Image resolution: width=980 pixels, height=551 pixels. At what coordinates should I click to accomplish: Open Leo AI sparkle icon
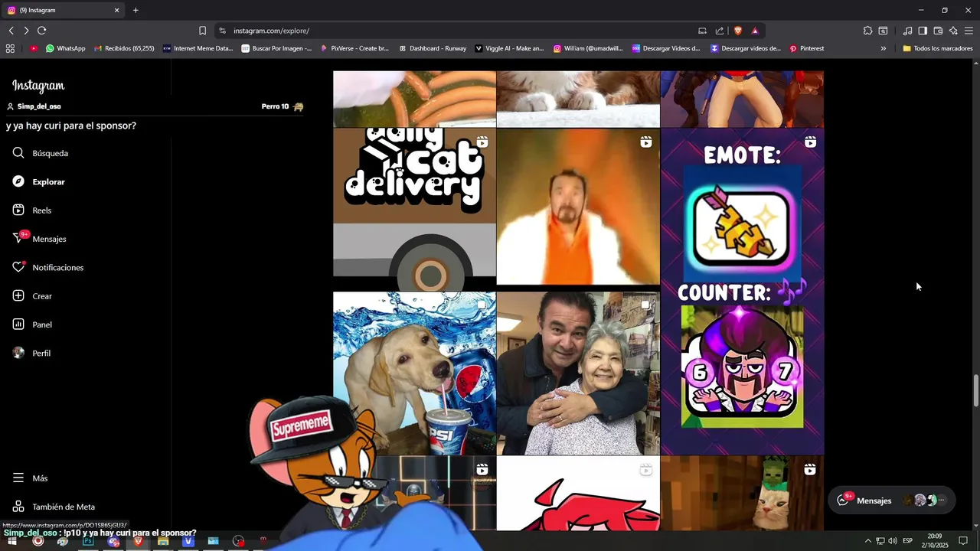(x=953, y=31)
